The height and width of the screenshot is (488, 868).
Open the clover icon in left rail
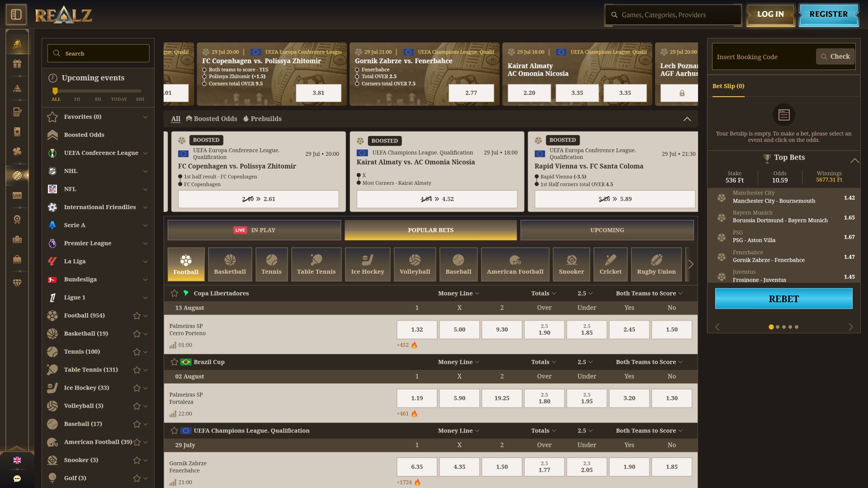[17, 152]
